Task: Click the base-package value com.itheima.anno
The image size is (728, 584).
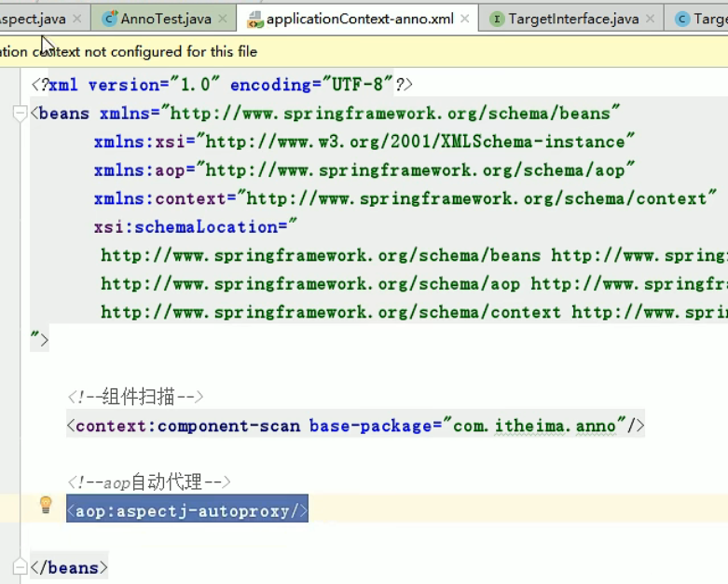Action: (x=534, y=426)
